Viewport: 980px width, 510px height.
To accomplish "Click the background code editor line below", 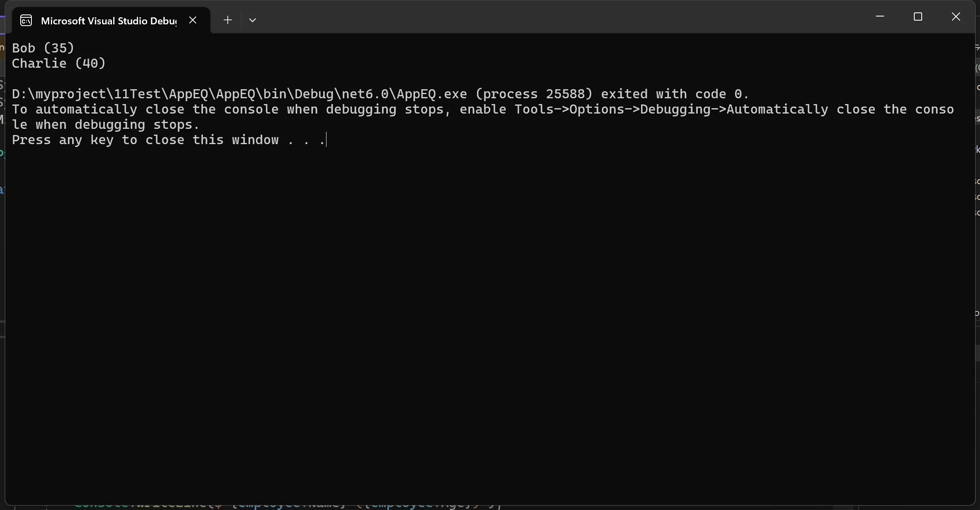I will (289, 507).
